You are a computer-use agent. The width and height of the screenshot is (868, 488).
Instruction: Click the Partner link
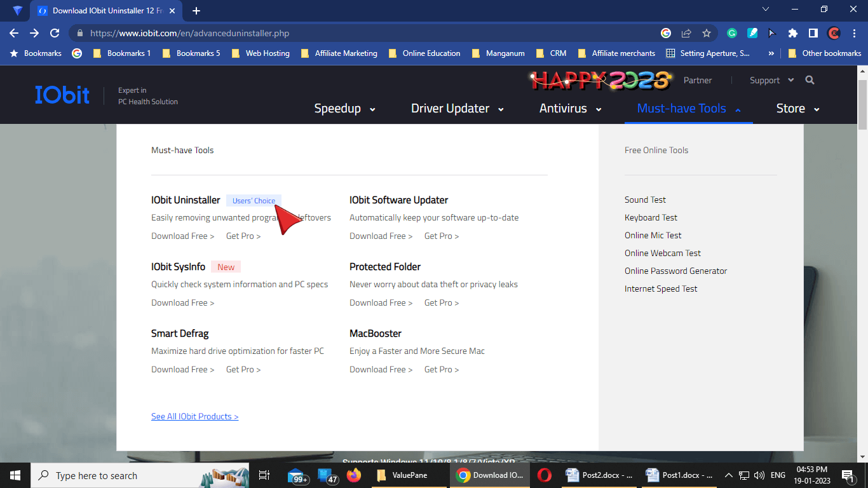tap(698, 80)
